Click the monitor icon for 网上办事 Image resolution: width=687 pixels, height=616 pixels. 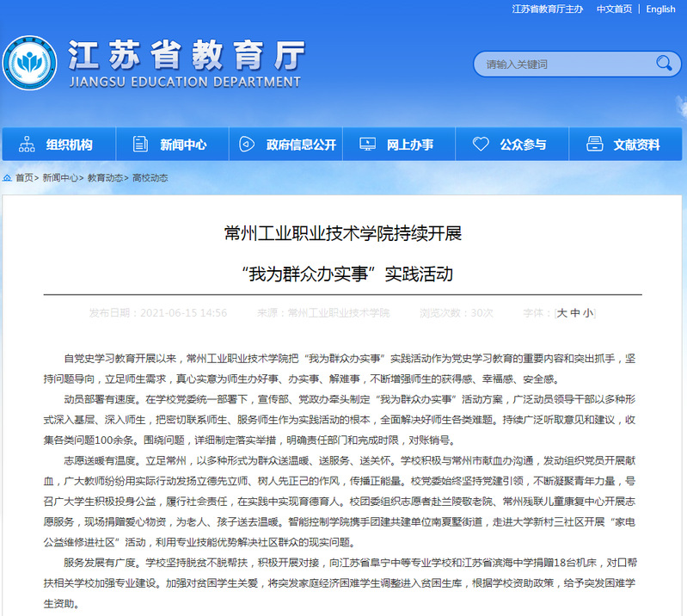tap(367, 145)
